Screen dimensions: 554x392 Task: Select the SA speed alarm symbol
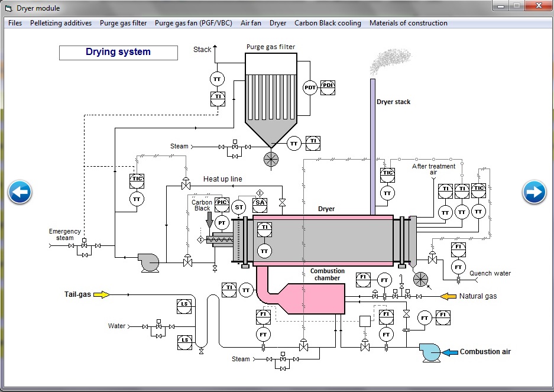click(260, 205)
